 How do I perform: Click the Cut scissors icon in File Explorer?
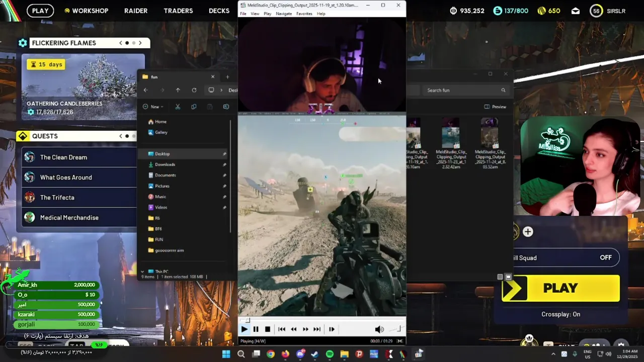178,107
